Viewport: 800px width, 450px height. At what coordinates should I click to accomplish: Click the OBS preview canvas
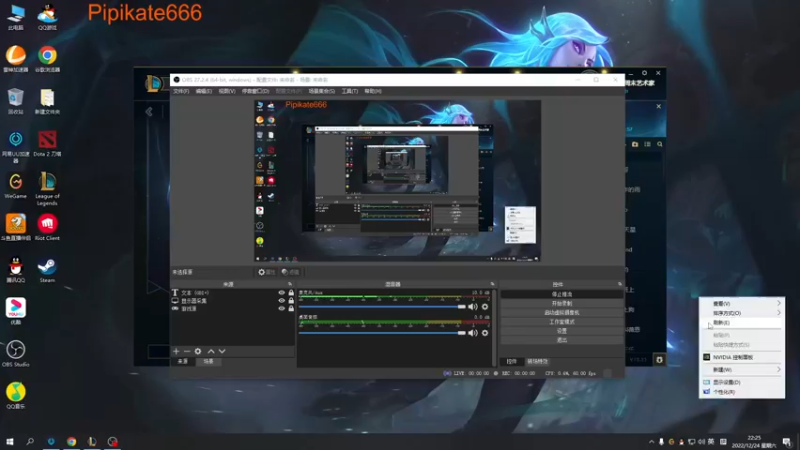(x=397, y=181)
